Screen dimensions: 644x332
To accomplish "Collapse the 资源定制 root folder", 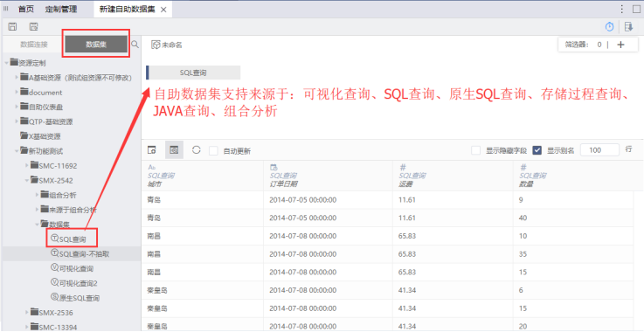I will (x=6, y=63).
